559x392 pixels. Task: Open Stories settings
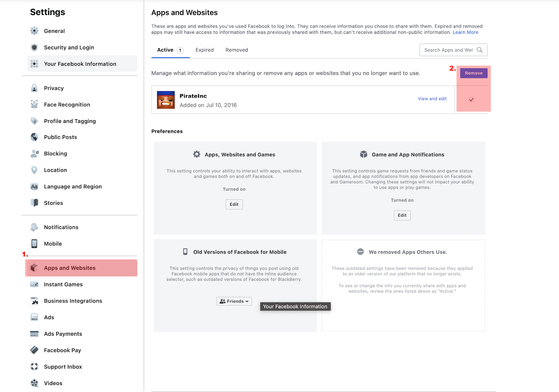pyautogui.click(x=82, y=203)
